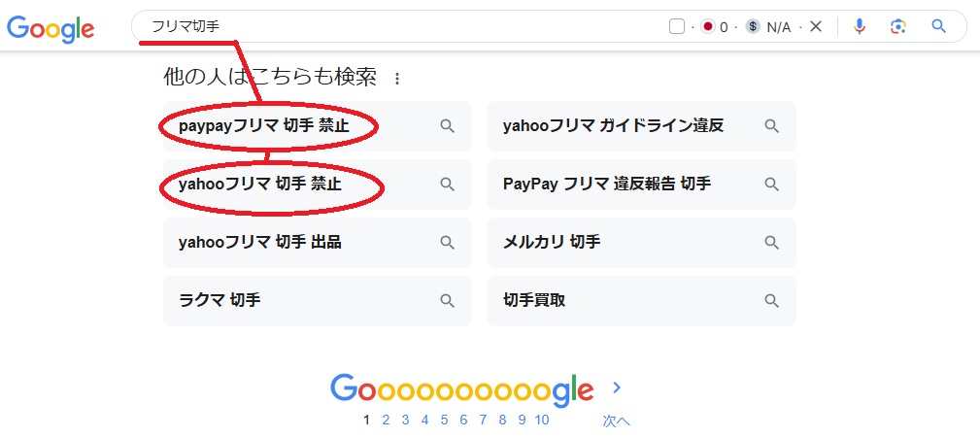The height and width of the screenshot is (438, 980).
Task: Go to results page 8
Action: pyautogui.click(x=502, y=420)
